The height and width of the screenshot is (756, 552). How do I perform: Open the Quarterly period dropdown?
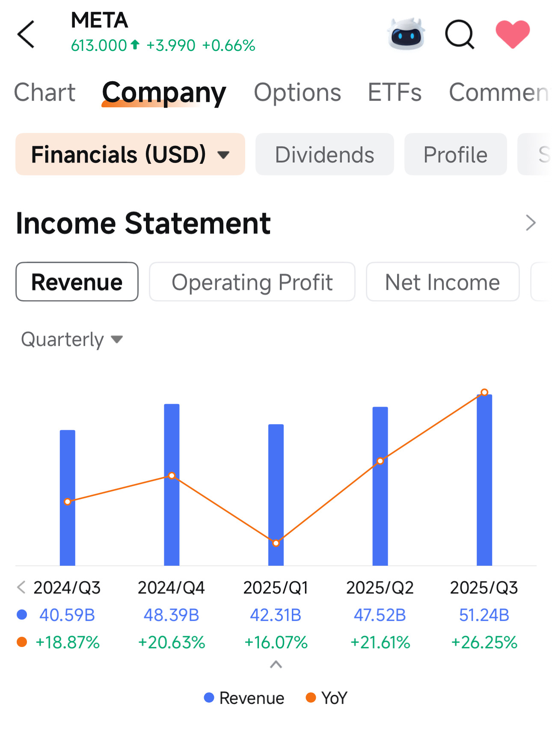pyautogui.click(x=72, y=340)
